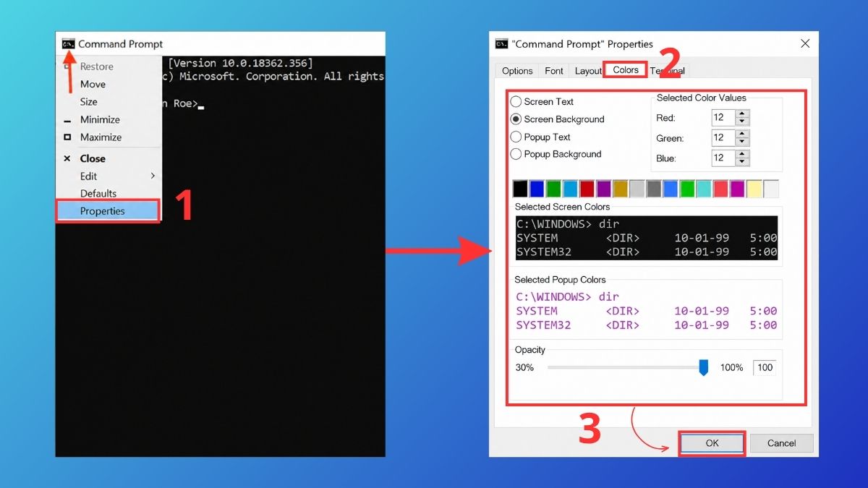Increase the Green color value
This screenshot has height=488, width=868.
click(x=742, y=134)
